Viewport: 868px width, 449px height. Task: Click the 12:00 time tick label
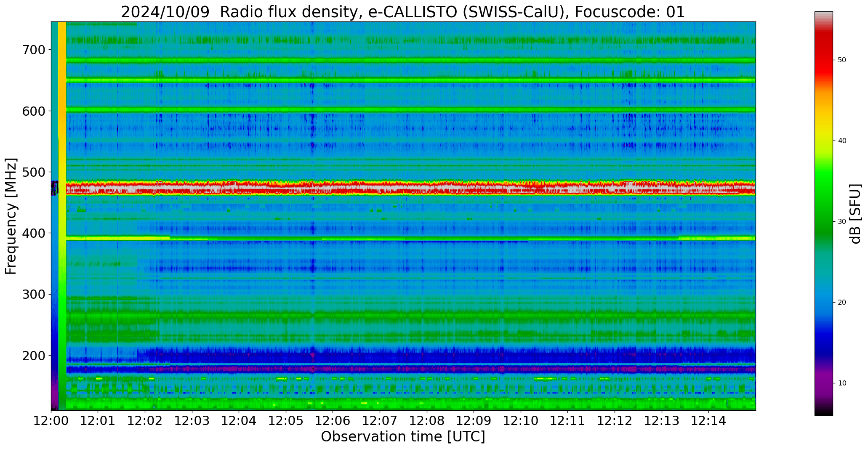51,420
